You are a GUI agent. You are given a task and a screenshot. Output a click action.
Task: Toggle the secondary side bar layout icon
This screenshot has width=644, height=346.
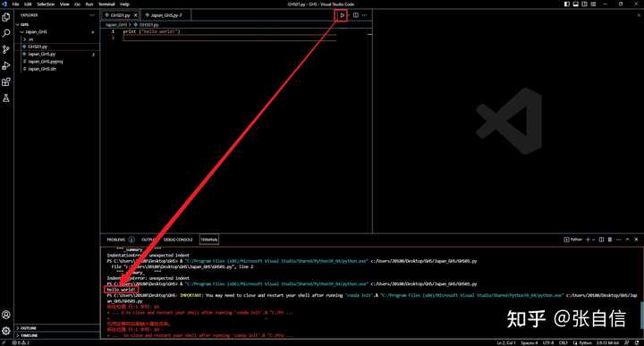584,4
